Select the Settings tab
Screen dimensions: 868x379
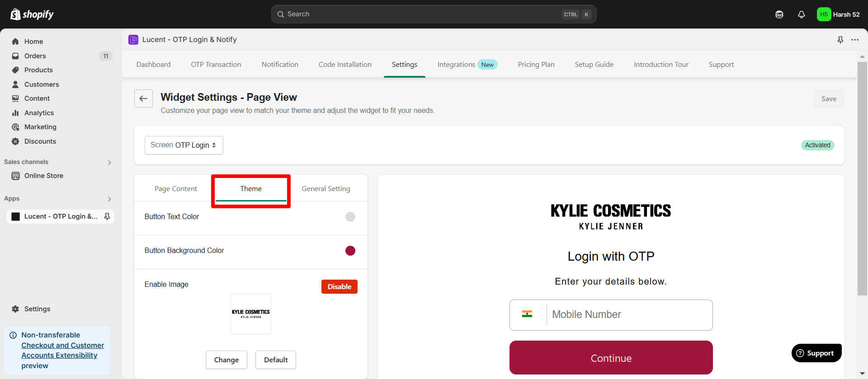[x=405, y=65]
